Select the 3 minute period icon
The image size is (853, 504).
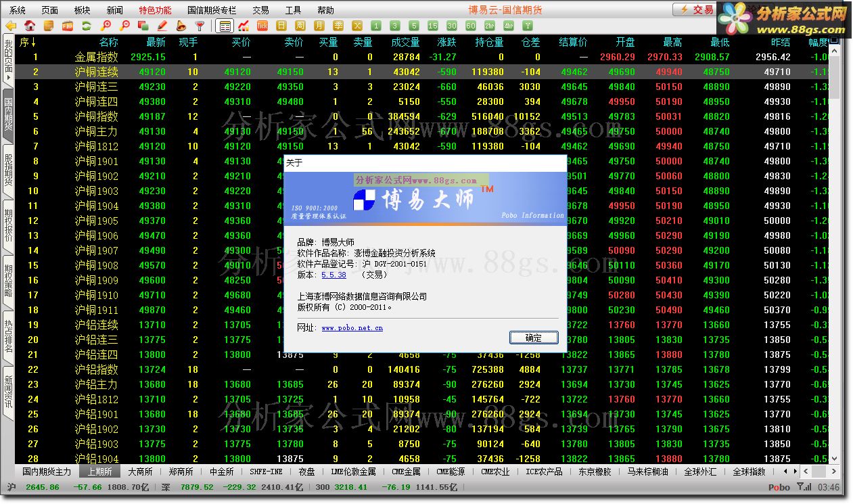click(x=395, y=26)
